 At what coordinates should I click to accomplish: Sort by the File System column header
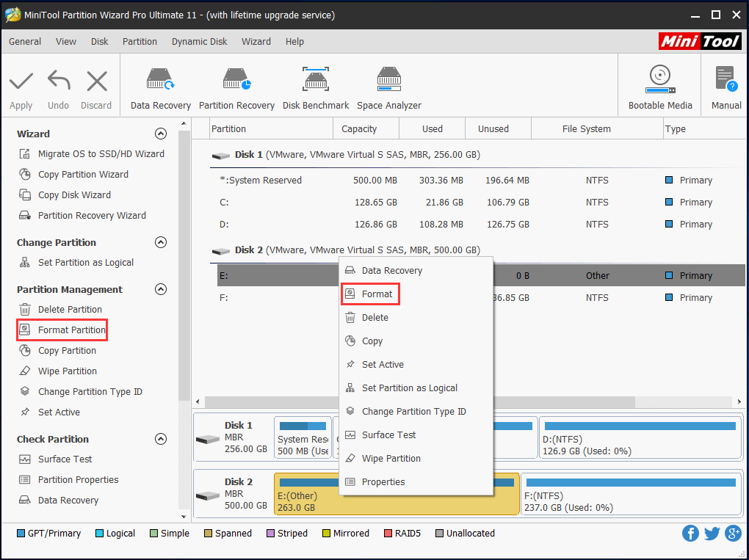tap(597, 129)
